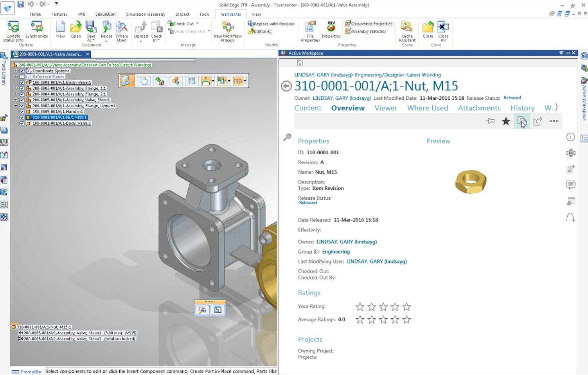The width and height of the screenshot is (588, 375).
Task: Open Last Modifying User LINDSAY, GARY link
Action: coord(377,261)
